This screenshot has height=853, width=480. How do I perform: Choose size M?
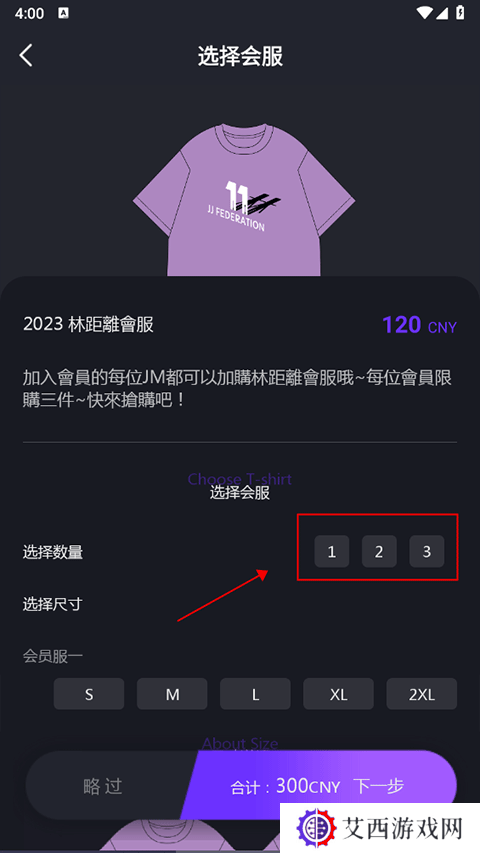(x=172, y=694)
